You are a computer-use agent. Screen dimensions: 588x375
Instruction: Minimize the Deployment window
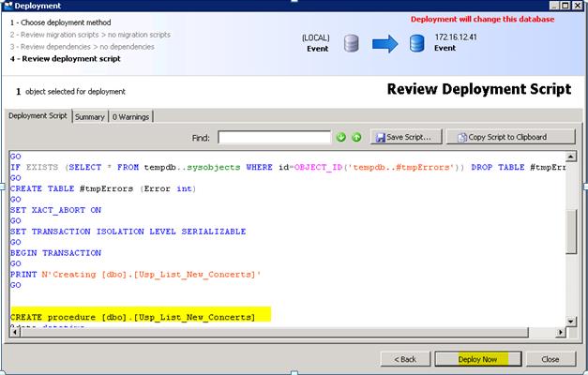coord(555,6)
